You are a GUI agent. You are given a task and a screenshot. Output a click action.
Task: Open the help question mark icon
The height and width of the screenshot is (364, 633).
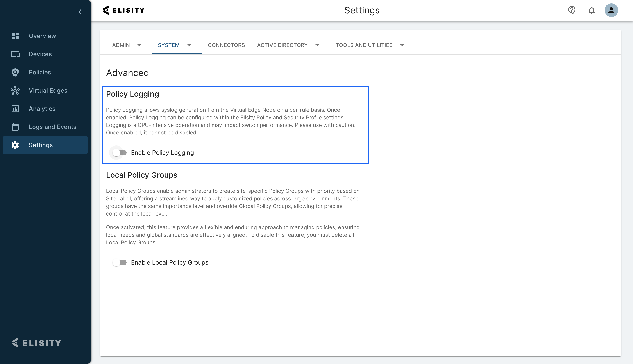pos(572,10)
